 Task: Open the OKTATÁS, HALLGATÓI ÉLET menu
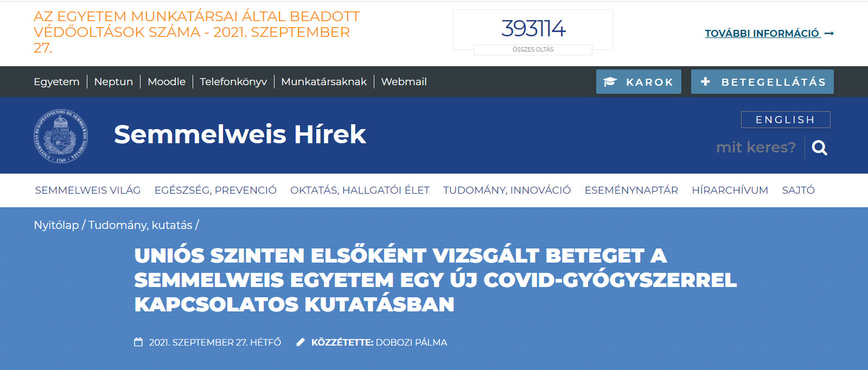pyautogui.click(x=360, y=190)
